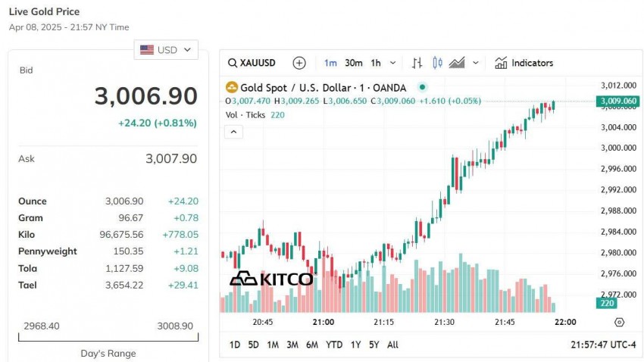Viewport: 644px width, 362px height.
Task: Open the Indicators panel
Action: click(524, 63)
